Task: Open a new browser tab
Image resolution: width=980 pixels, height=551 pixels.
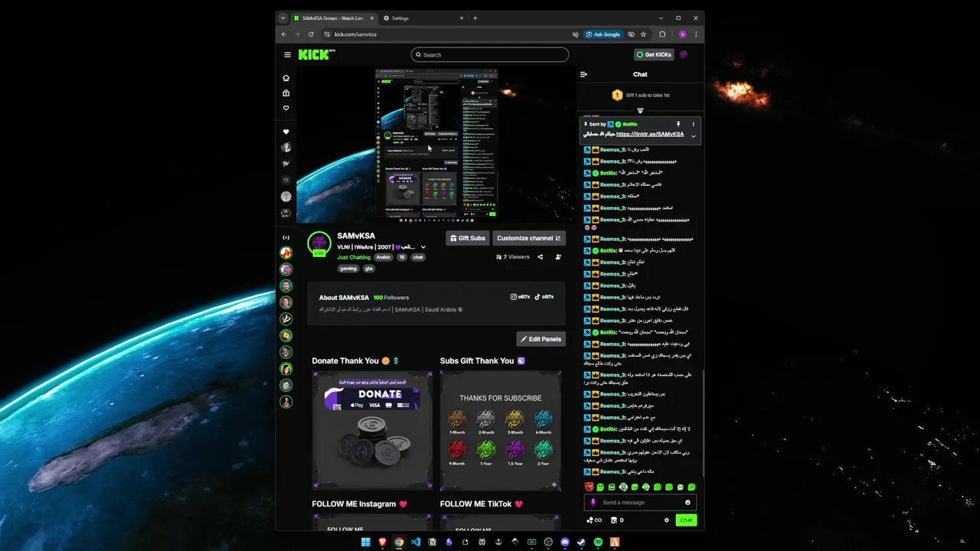Action: 475,18
